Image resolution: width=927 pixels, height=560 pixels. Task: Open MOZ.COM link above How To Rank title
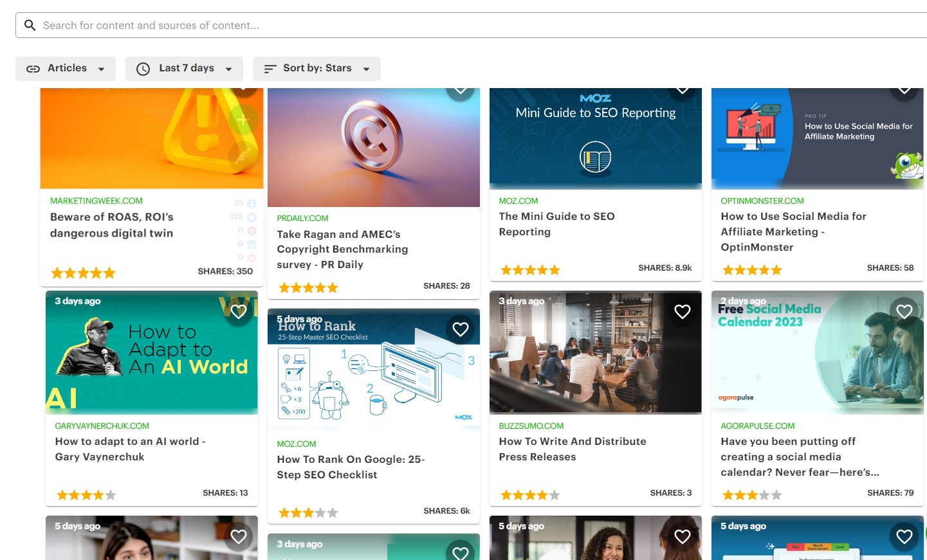point(296,444)
